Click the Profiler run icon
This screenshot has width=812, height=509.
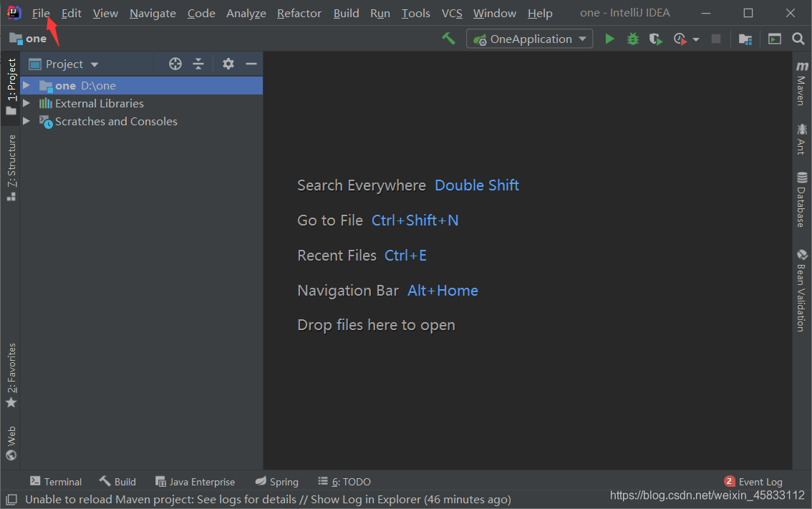(x=680, y=39)
